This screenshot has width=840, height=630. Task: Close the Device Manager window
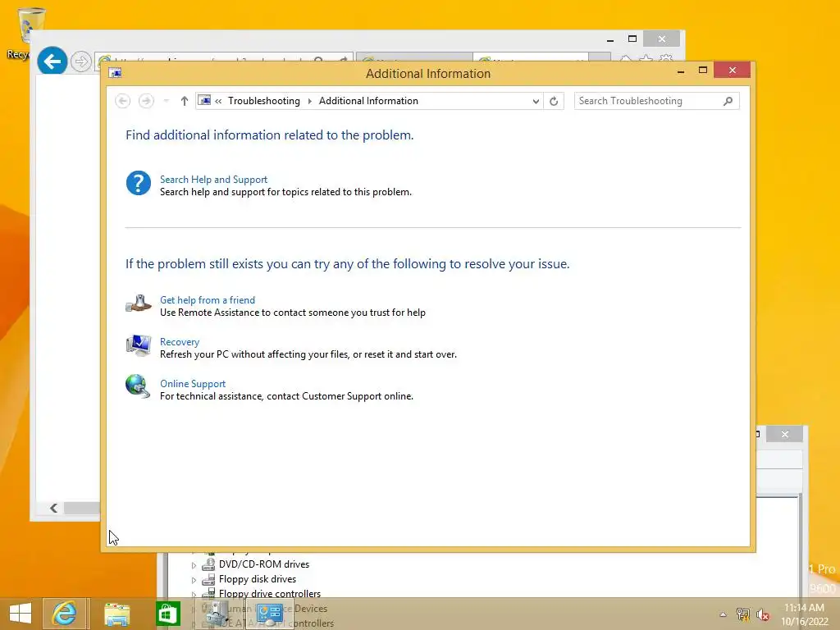click(x=785, y=434)
